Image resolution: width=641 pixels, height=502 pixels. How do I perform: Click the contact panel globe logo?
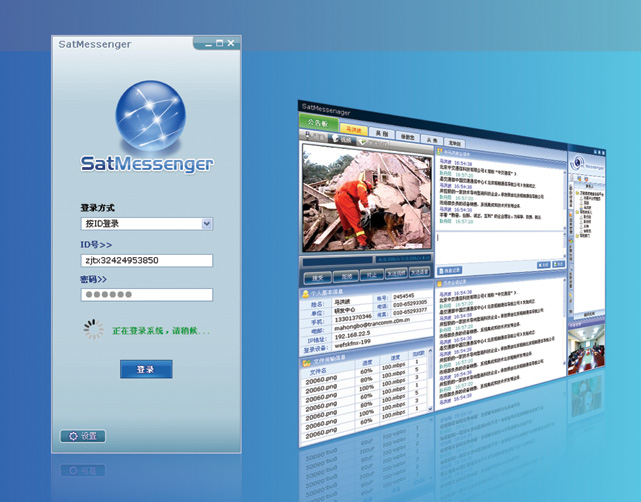pos(577,163)
